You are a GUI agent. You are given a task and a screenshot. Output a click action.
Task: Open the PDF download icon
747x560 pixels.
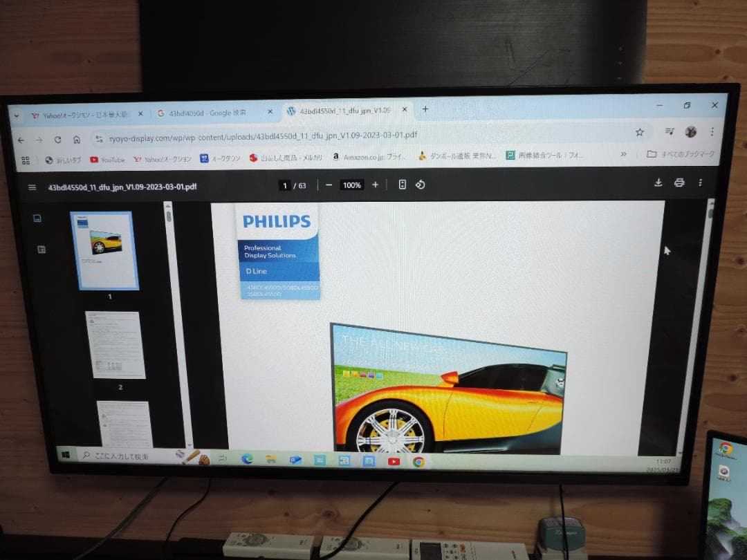pos(658,183)
